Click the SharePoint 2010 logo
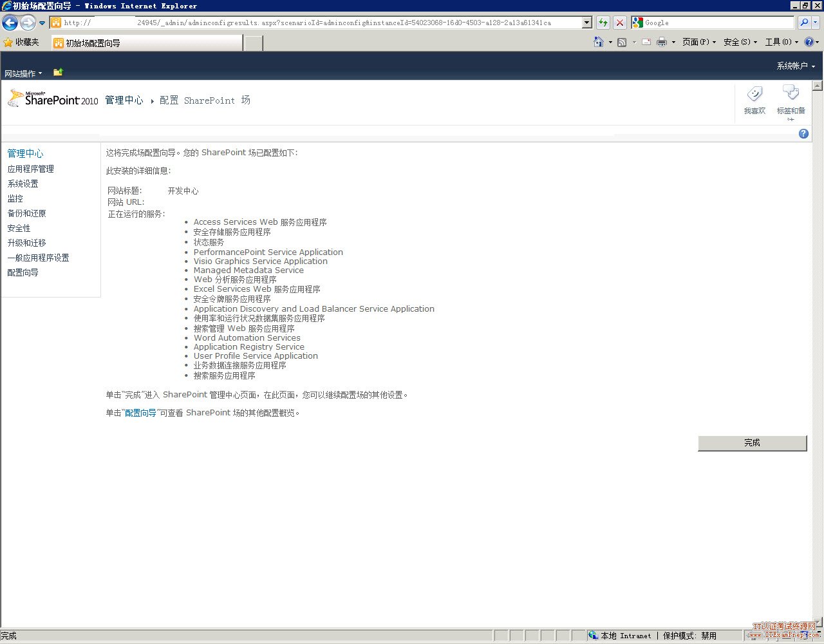This screenshot has height=644, width=824. click(x=53, y=99)
